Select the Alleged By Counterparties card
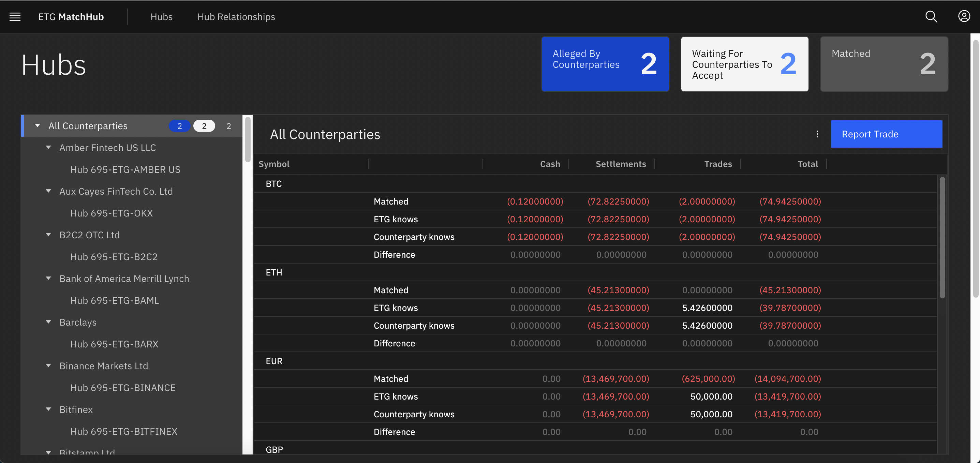Viewport: 980px width, 463px height. tap(605, 64)
